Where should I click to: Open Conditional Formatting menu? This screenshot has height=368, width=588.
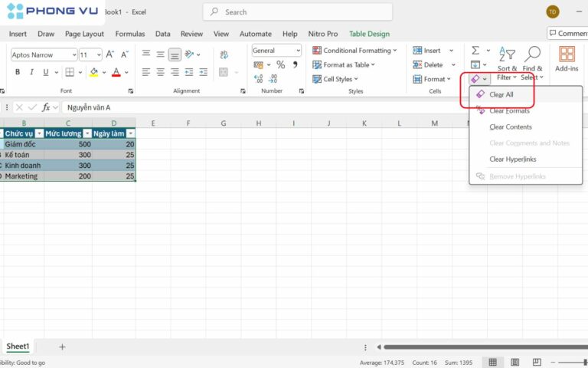click(x=354, y=51)
